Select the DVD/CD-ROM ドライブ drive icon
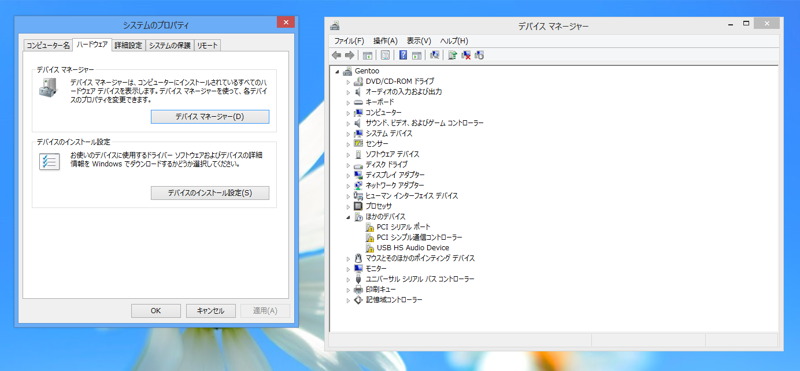Screen dimensions: 800x371 point(358,81)
